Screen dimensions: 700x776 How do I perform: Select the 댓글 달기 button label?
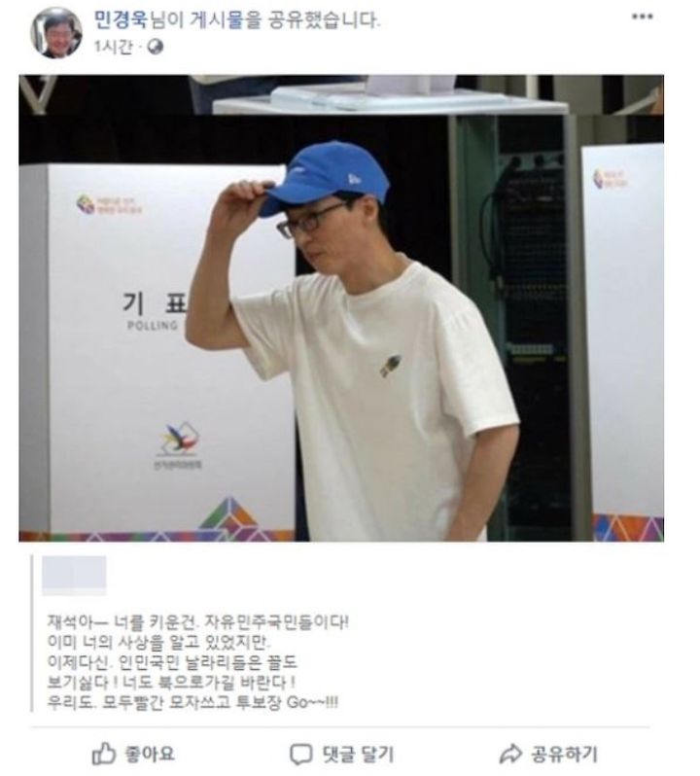pyautogui.click(x=358, y=755)
